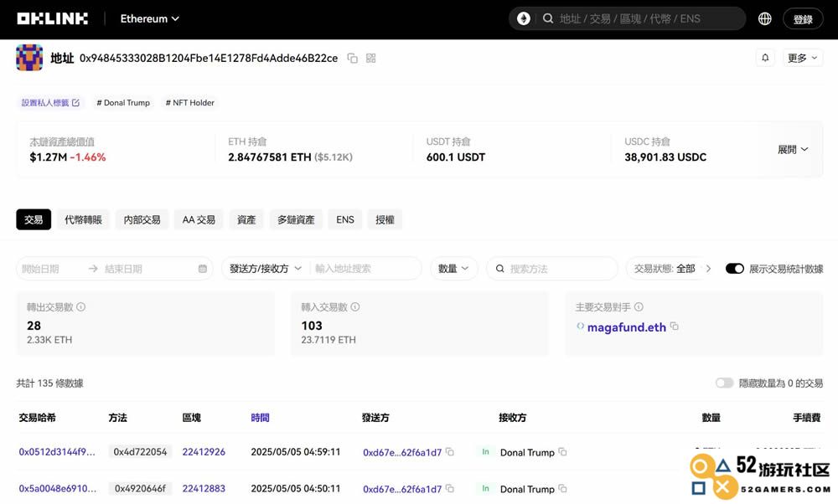Click the bell notification icon

pyautogui.click(x=765, y=58)
